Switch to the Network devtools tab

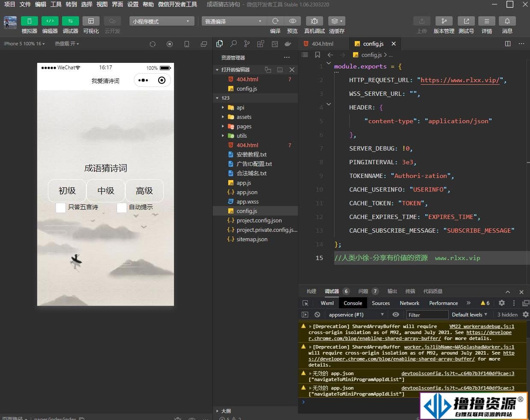click(409, 303)
